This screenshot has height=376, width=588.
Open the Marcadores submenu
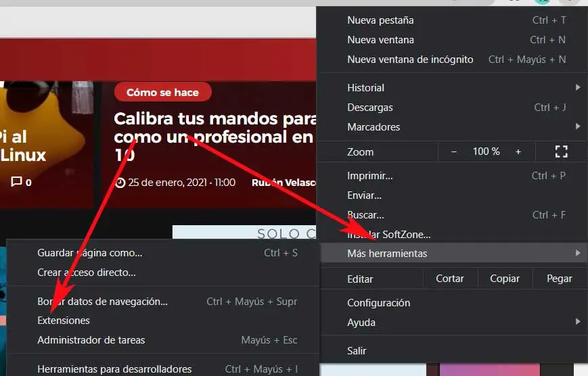click(x=452, y=127)
